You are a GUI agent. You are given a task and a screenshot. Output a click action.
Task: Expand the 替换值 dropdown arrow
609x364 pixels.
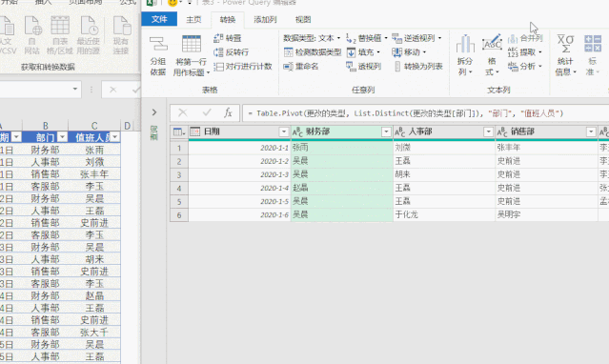tap(386, 38)
